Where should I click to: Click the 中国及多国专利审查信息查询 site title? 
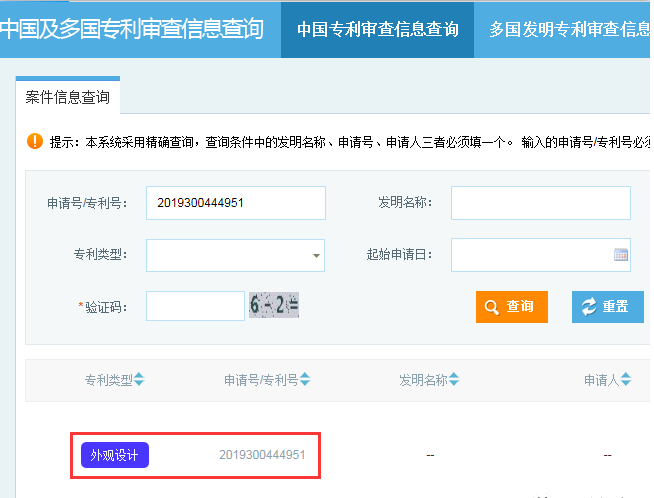click(133, 29)
